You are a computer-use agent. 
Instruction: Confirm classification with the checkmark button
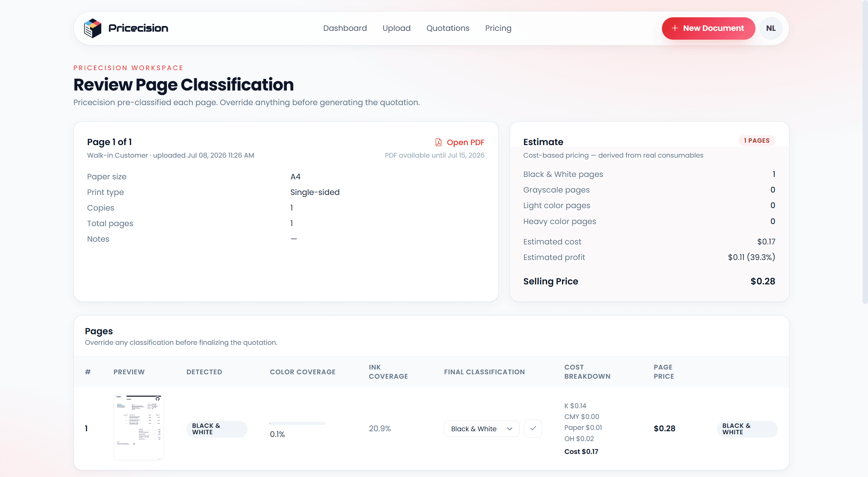tap(533, 429)
